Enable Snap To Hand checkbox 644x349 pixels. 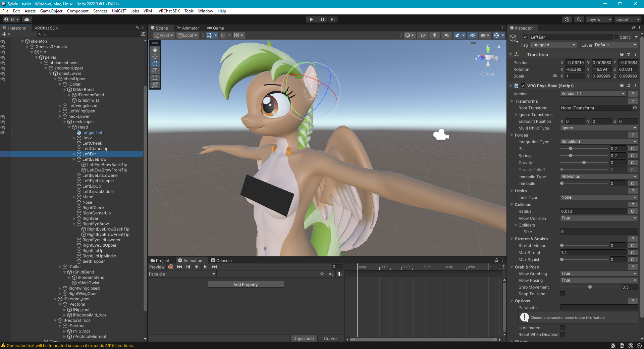(562, 294)
